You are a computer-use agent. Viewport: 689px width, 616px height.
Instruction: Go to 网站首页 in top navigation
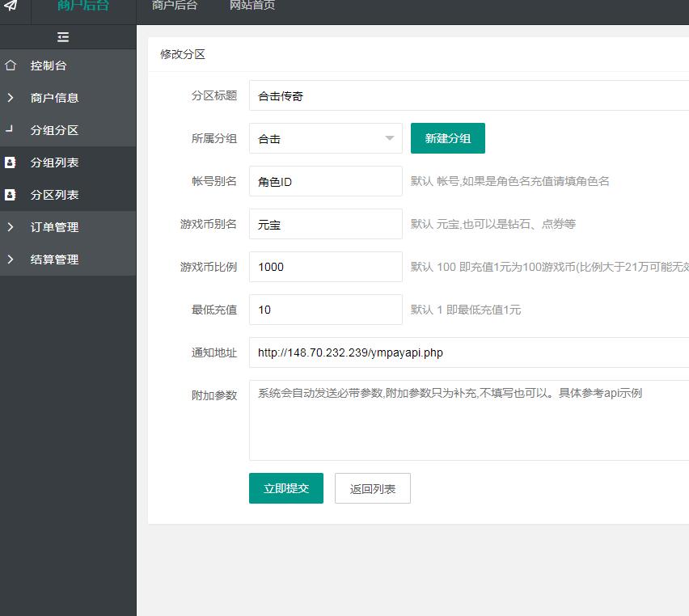pos(252,6)
